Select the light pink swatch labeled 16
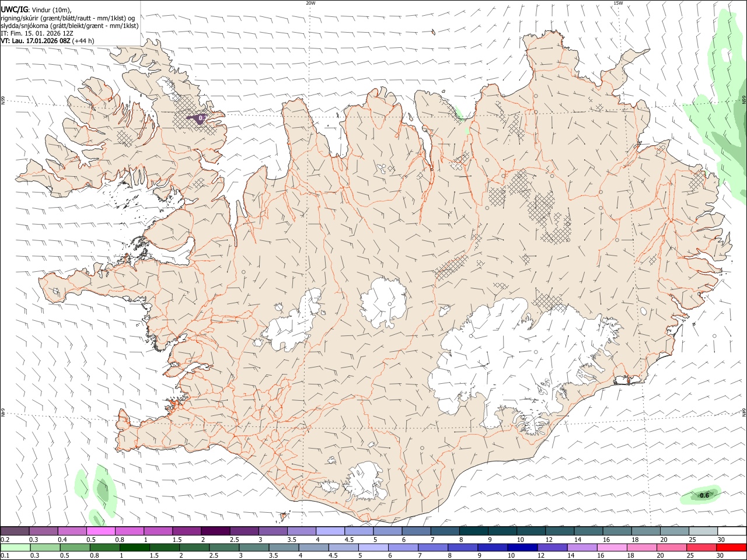This screenshot has width=747, height=560. point(612,547)
